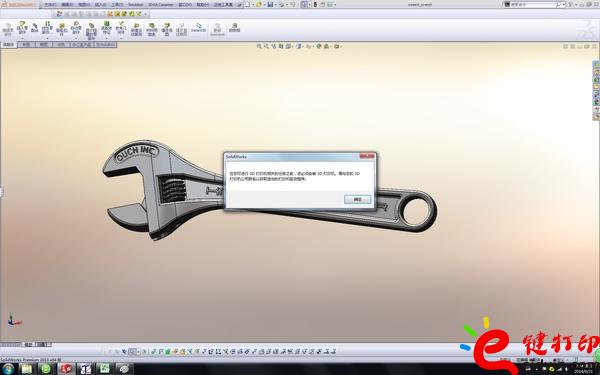Click the Insert Components icon in assembly toolbar
Screen dimensions: 600x375
tap(22, 28)
